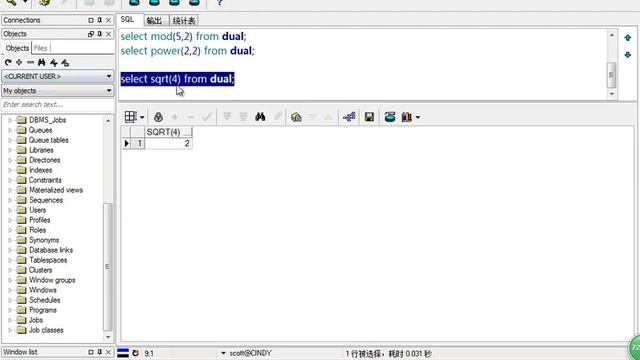The width and height of the screenshot is (640, 360).
Task: Toggle pin on Window list panel
Action: [x=100, y=352]
